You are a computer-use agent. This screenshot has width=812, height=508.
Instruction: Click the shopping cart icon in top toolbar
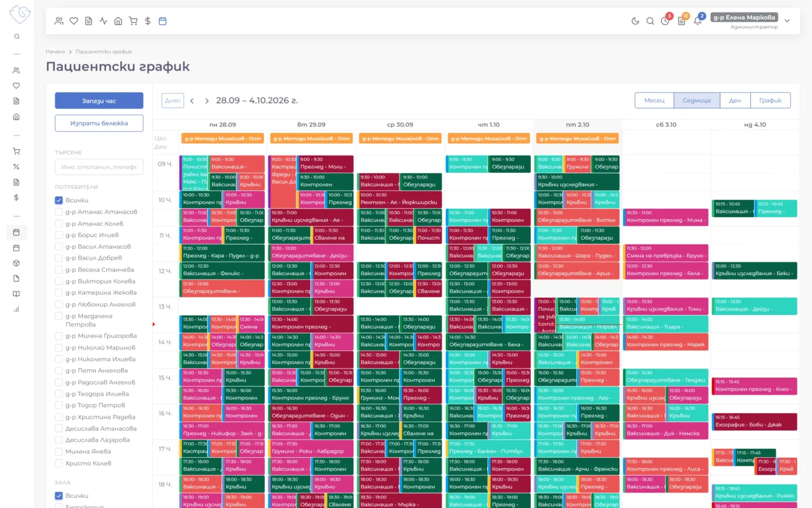tap(133, 21)
